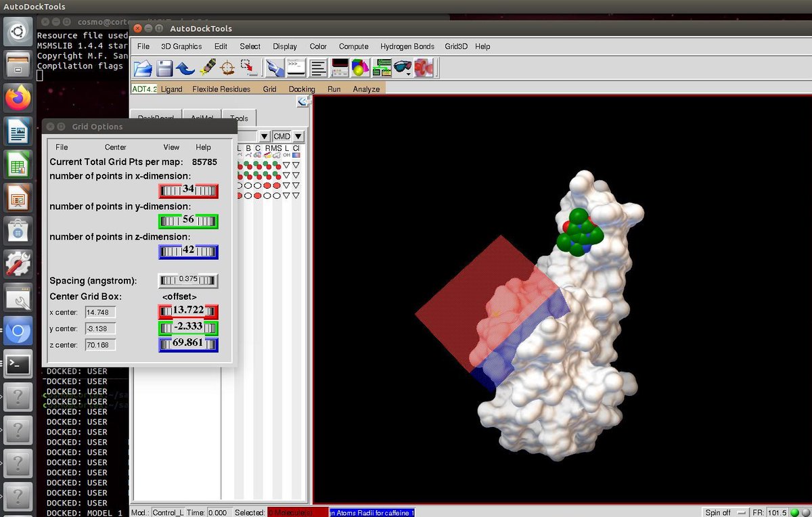Screen dimensions: 812x517
Task: Toggle bottom row's C column red oval
Action: (258, 196)
